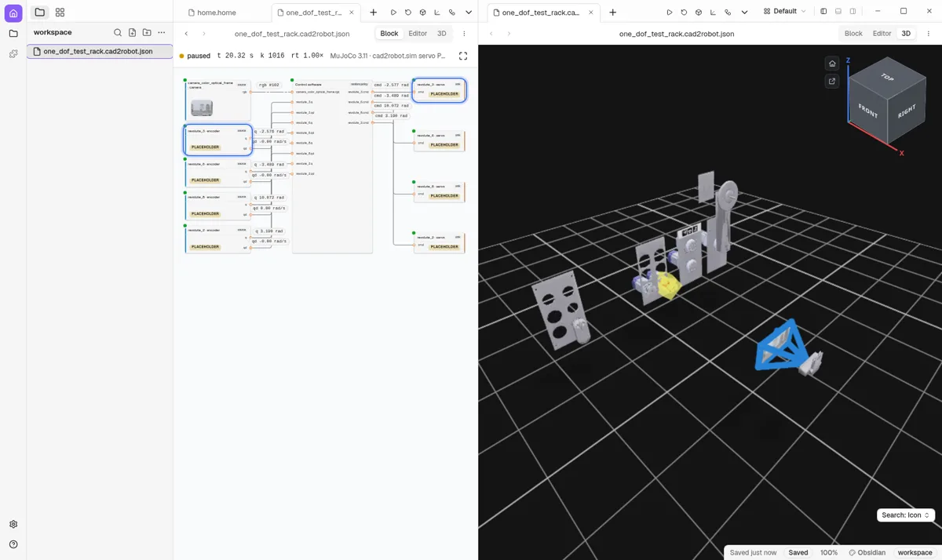Click the cmd -3.489 rad signal label
Viewport: 942px width, 560px height.
point(391,95)
